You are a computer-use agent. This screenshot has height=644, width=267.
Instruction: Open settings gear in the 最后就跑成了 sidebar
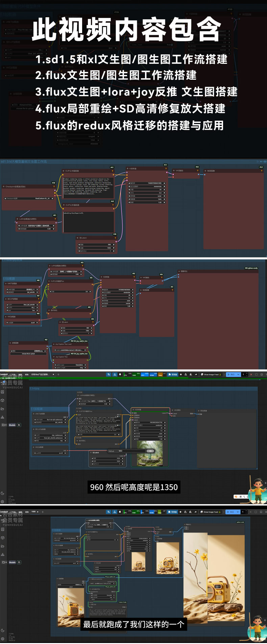2,639
